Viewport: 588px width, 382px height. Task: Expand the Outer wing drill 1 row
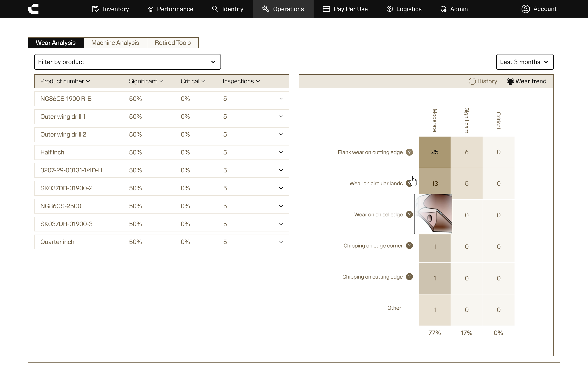coord(281,117)
